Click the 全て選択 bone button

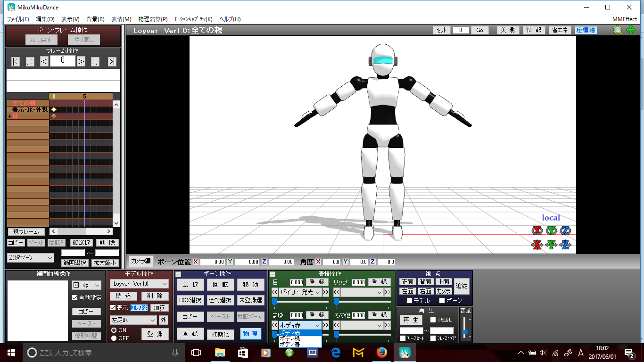pos(220,300)
